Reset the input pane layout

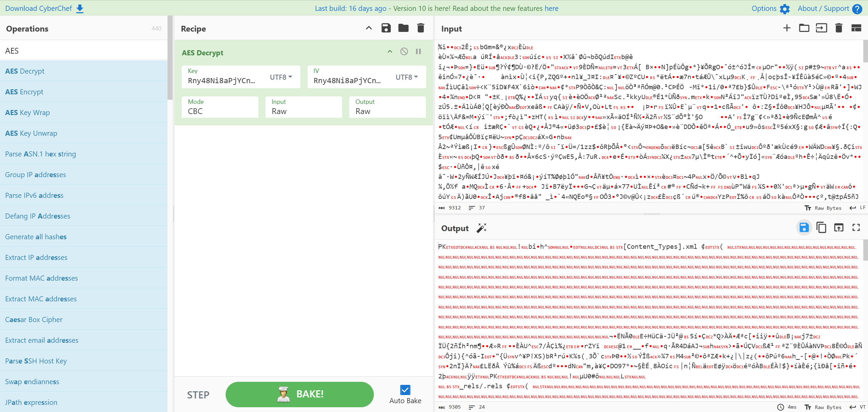click(856, 28)
